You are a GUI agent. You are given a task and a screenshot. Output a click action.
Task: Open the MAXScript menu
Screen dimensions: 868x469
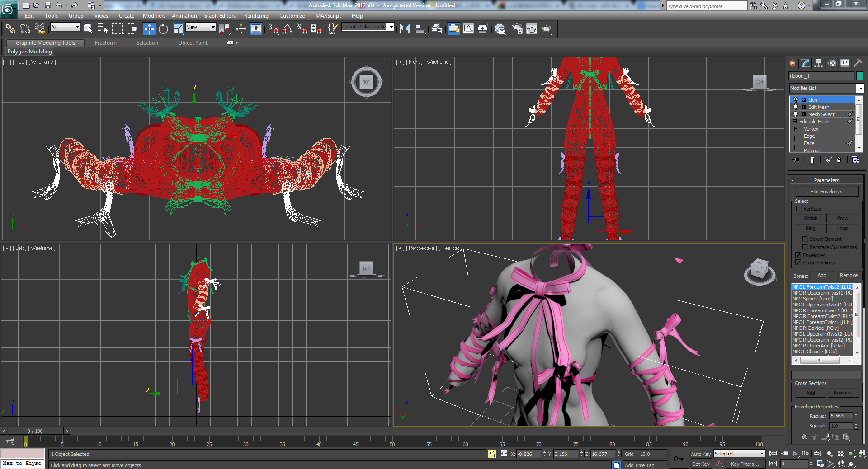tap(328, 16)
